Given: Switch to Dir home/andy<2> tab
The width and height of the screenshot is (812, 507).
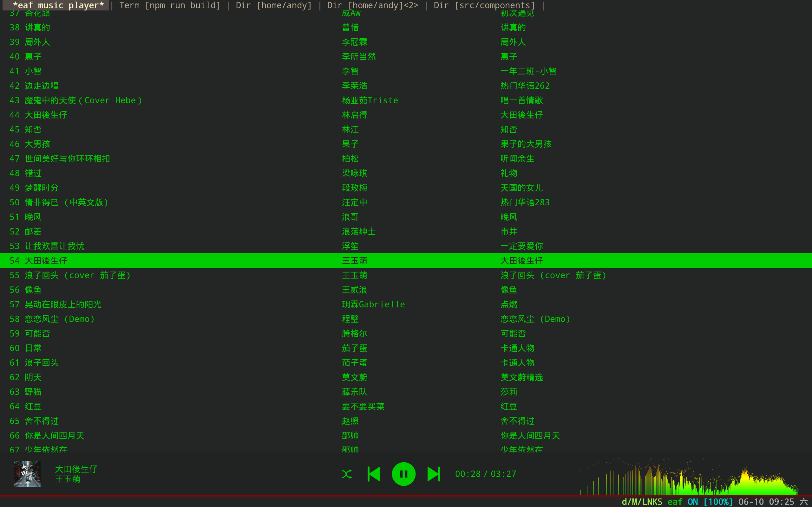Looking at the screenshot, I should tap(372, 5).
